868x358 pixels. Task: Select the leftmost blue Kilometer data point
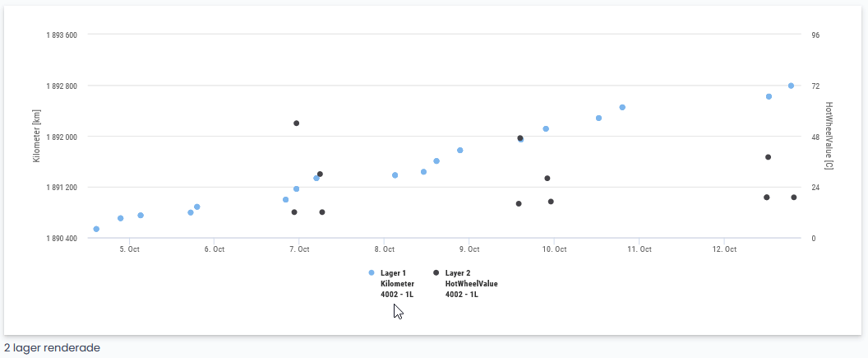point(96,229)
